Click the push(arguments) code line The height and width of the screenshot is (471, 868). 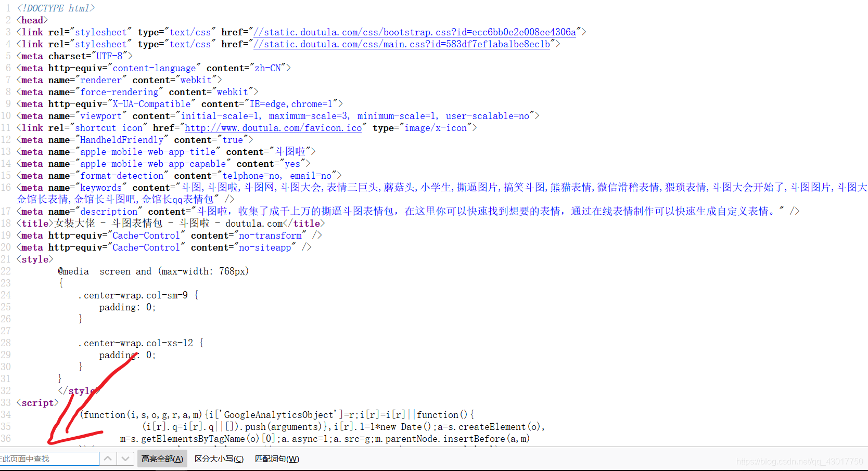coord(343,427)
